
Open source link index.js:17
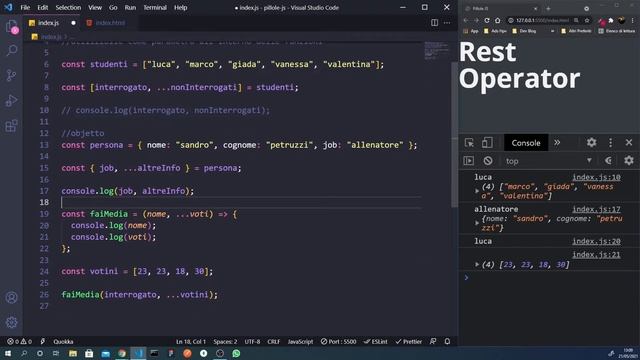click(x=596, y=209)
